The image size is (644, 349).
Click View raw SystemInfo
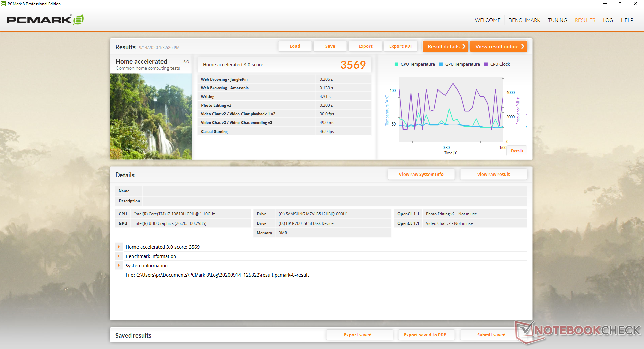[421, 174]
